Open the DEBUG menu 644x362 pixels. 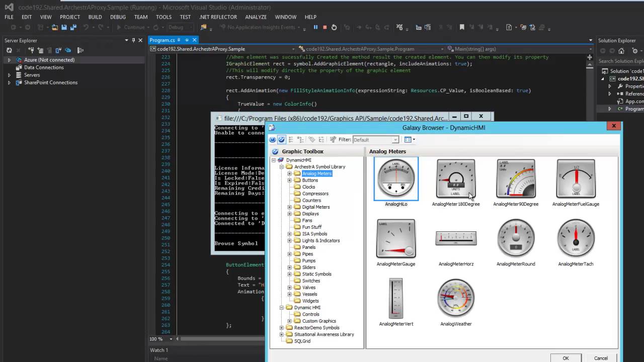click(x=118, y=17)
